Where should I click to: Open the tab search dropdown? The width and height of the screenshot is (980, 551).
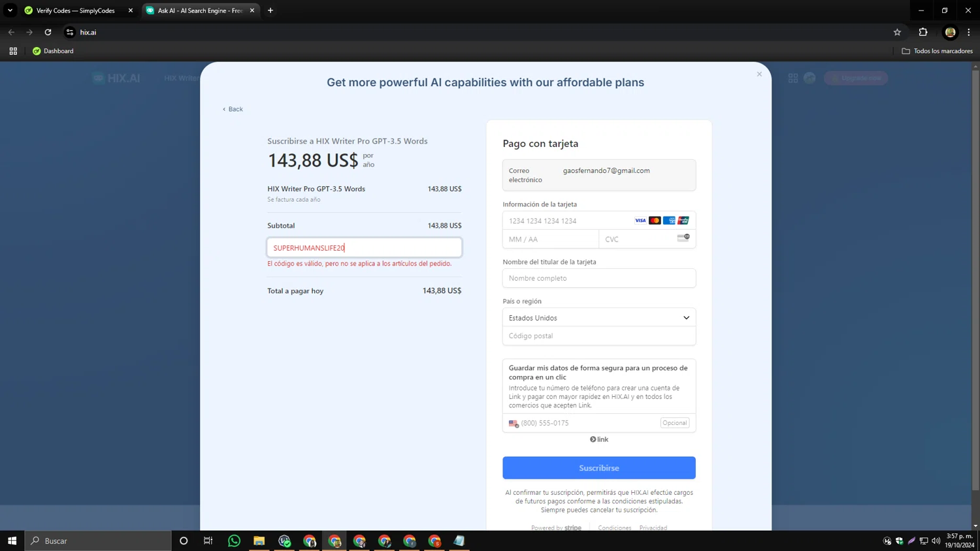pyautogui.click(x=10, y=10)
